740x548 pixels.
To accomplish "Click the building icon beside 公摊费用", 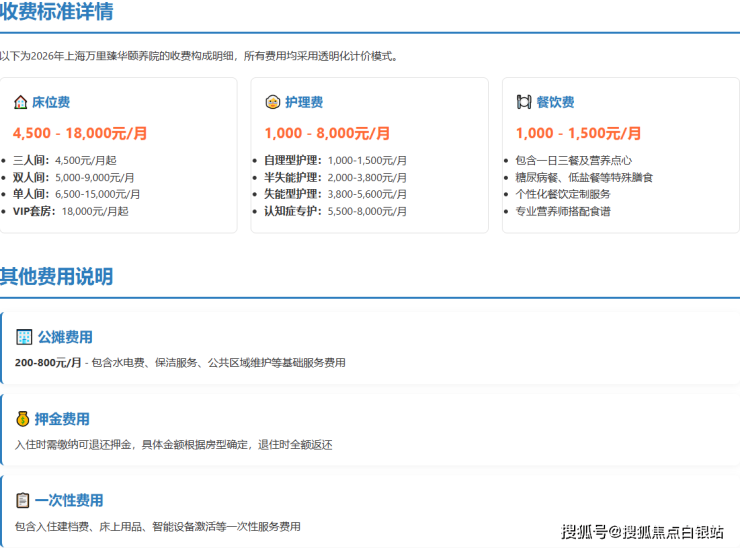I will [24, 337].
